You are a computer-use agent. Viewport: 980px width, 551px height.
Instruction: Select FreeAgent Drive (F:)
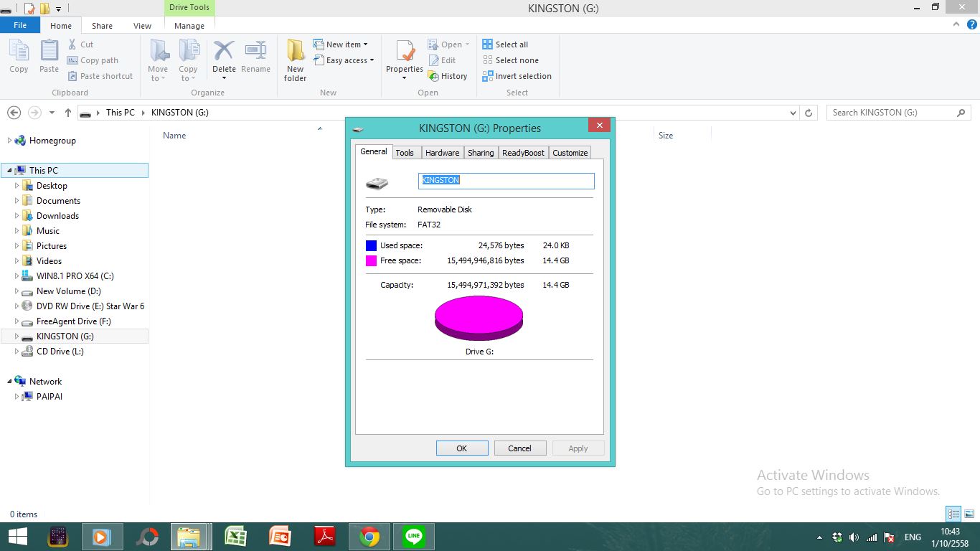click(x=74, y=321)
